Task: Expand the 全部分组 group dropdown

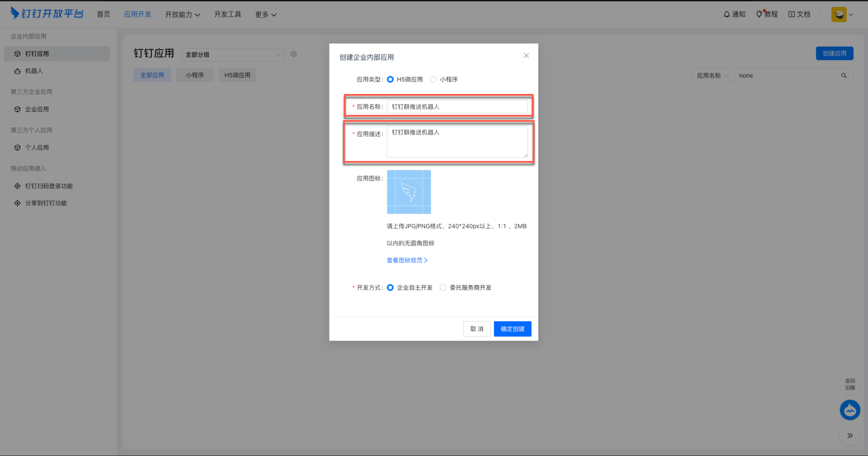Action: tap(233, 54)
